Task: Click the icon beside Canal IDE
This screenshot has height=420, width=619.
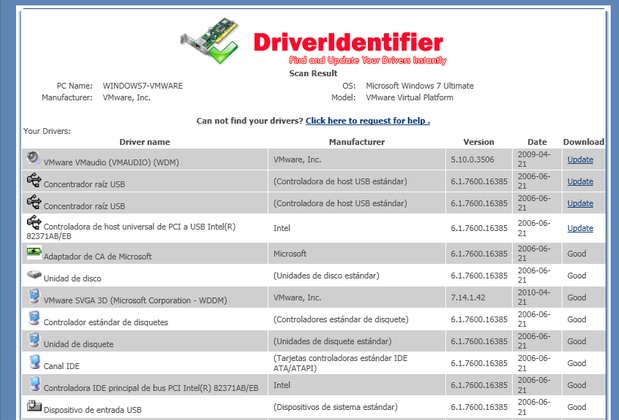Action: coord(34,362)
